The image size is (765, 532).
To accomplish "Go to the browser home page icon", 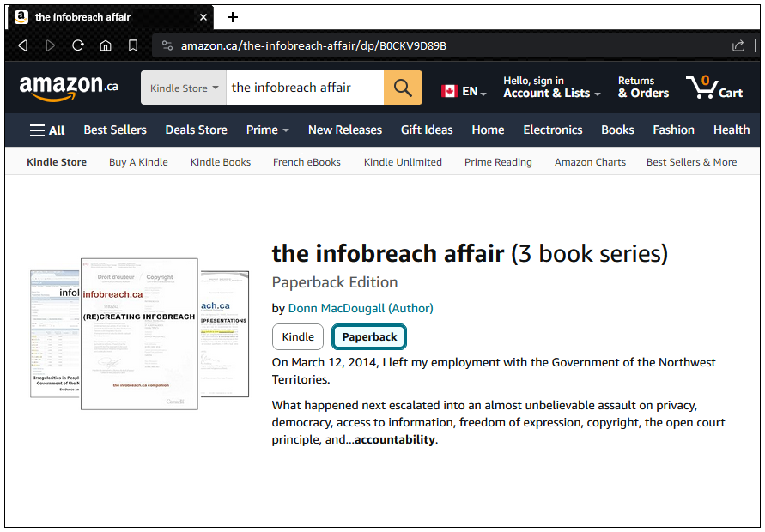I will point(106,45).
